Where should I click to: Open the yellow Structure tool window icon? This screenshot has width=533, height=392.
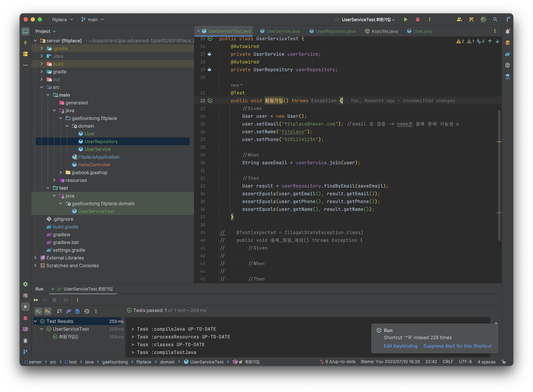[x=25, y=54]
